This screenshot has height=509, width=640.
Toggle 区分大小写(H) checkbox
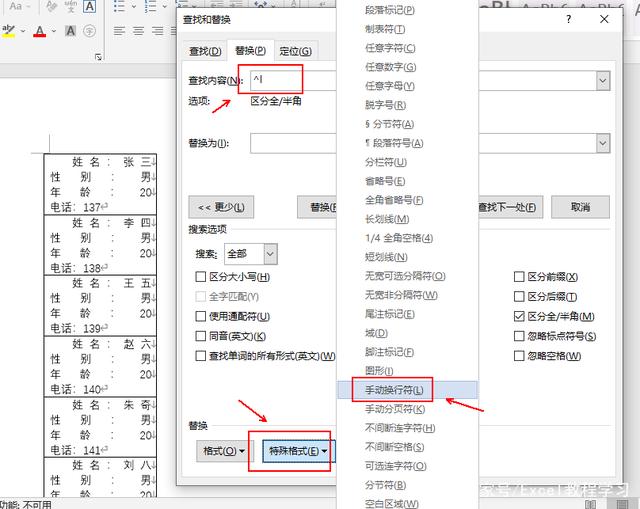pyautogui.click(x=200, y=277)
